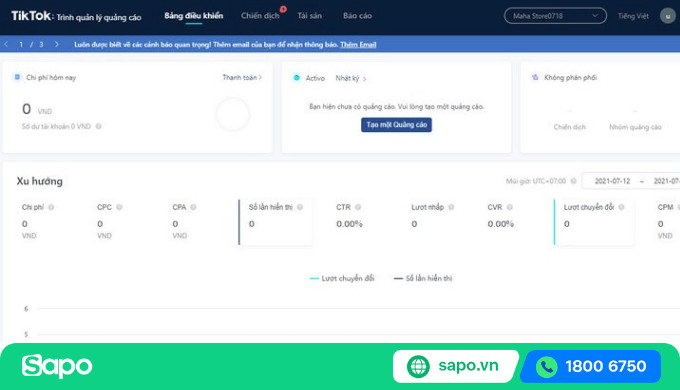
Task: Go to previous notification banner
Action: (x=6, y=44)
